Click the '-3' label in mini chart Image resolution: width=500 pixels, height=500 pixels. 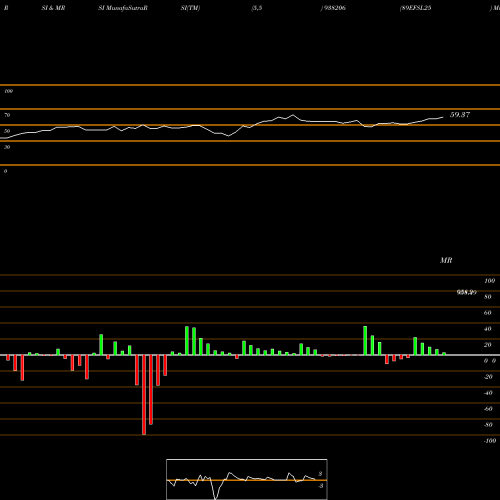[320, 486]
